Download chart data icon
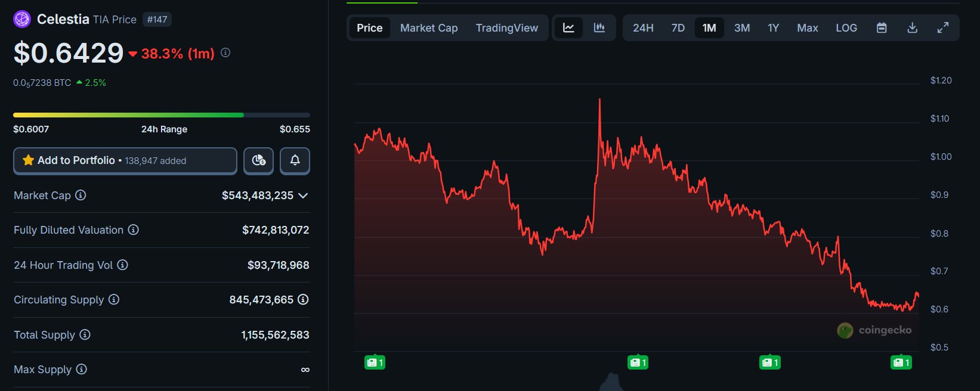 (x=912, y=28)
